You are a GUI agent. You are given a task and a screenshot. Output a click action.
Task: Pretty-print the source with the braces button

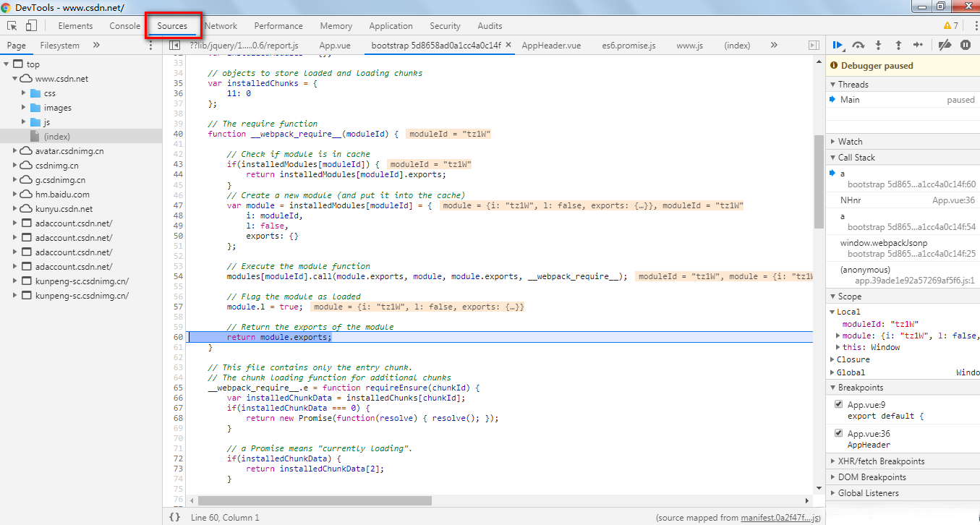coord(174,517)
